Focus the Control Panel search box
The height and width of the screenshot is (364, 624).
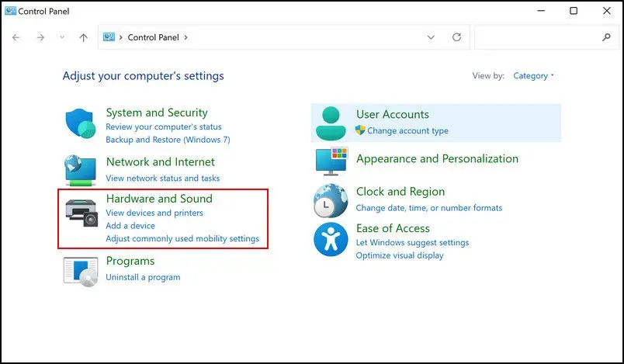[x=546, y=37]
